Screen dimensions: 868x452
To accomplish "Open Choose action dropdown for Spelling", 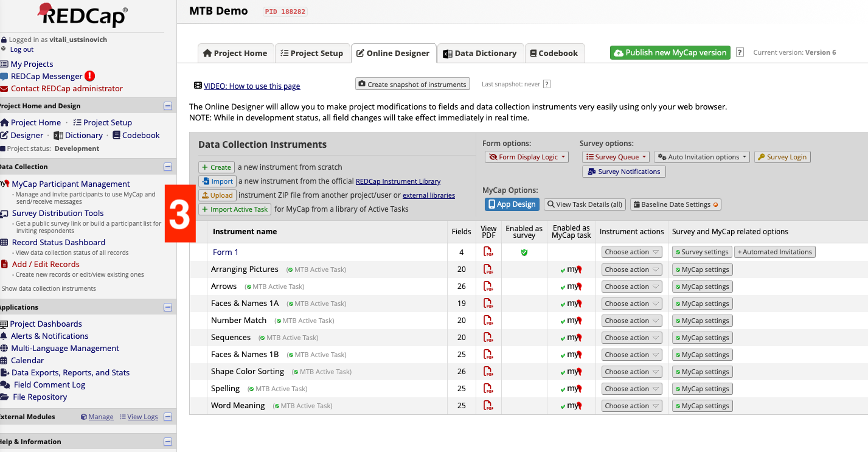I will [632, 389].
